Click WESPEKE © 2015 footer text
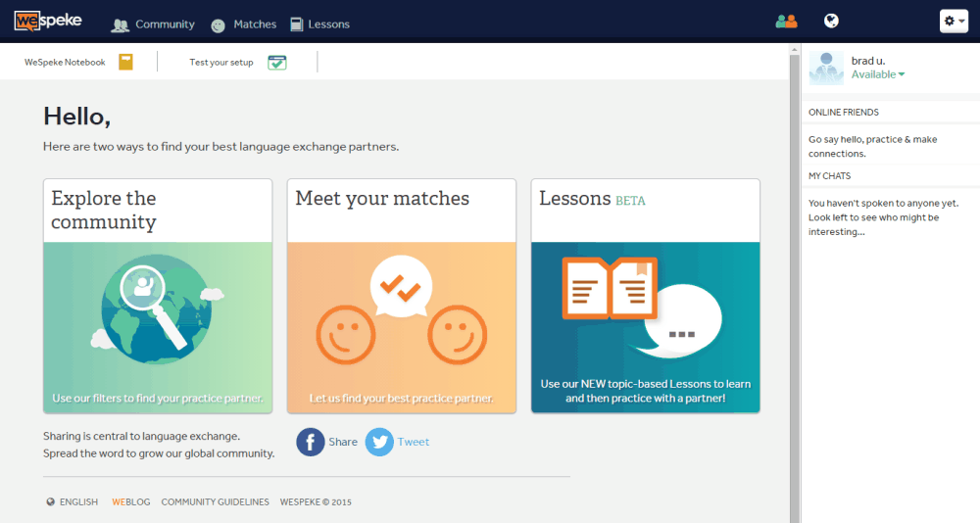 tap(316, 501)
